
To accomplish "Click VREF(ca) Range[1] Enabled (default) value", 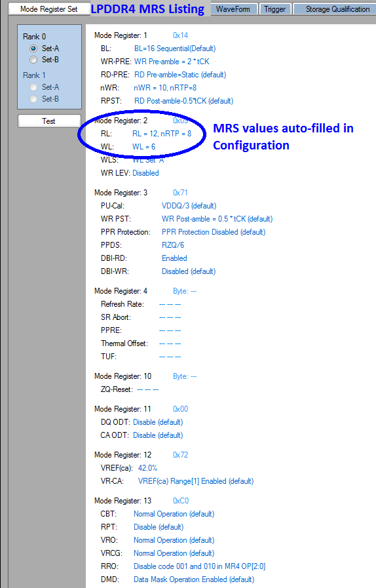I will tap(196, 480).
